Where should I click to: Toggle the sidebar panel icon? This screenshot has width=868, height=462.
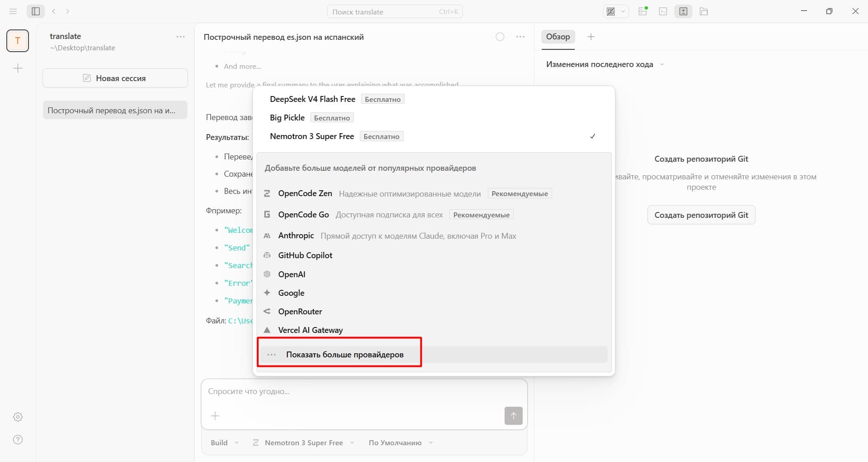[36, 11]
